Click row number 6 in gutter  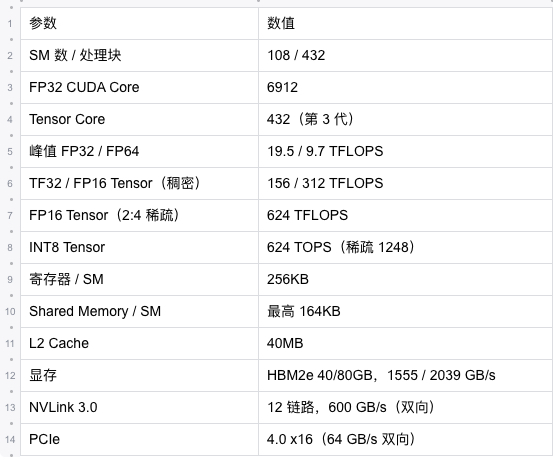[10, 184]
